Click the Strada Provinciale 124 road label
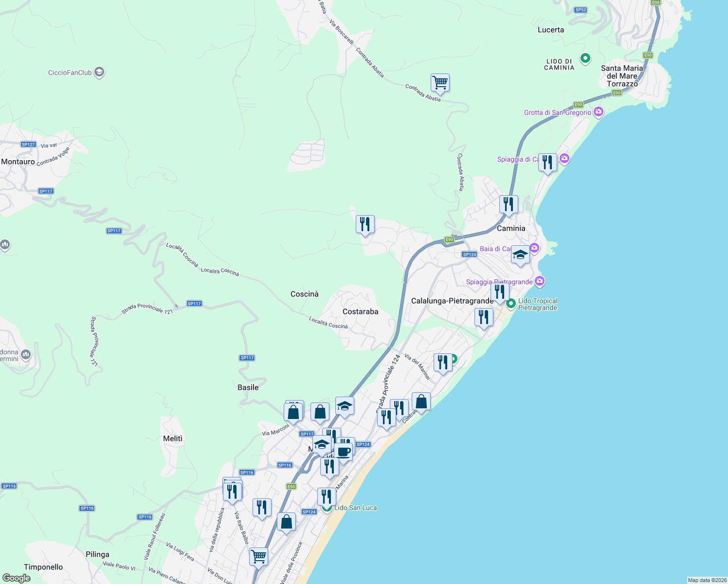Image resolution: width=728 pixels, height=584 pixels. click(x=388, y=383)
